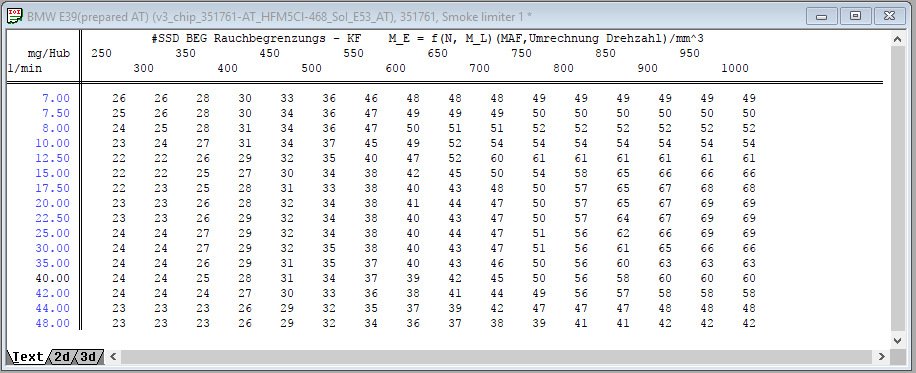Maximize the Smoke limiter 1 window

[855, 16]
